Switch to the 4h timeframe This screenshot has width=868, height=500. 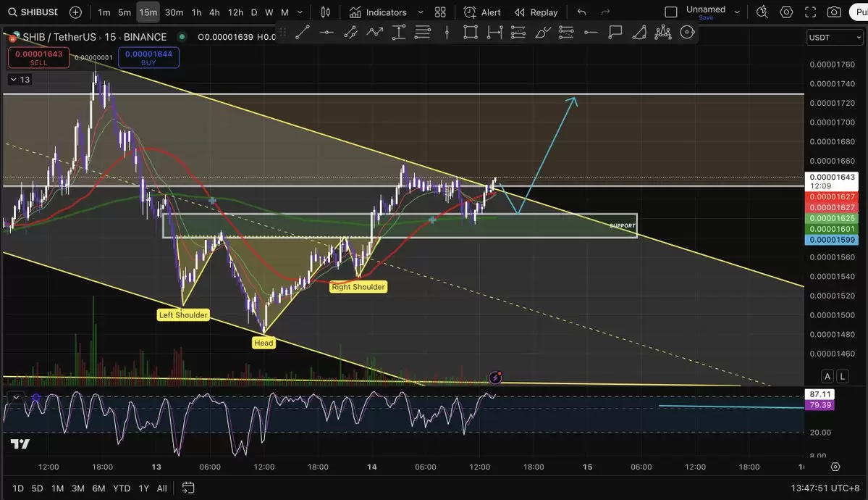[x=214, y=12]
